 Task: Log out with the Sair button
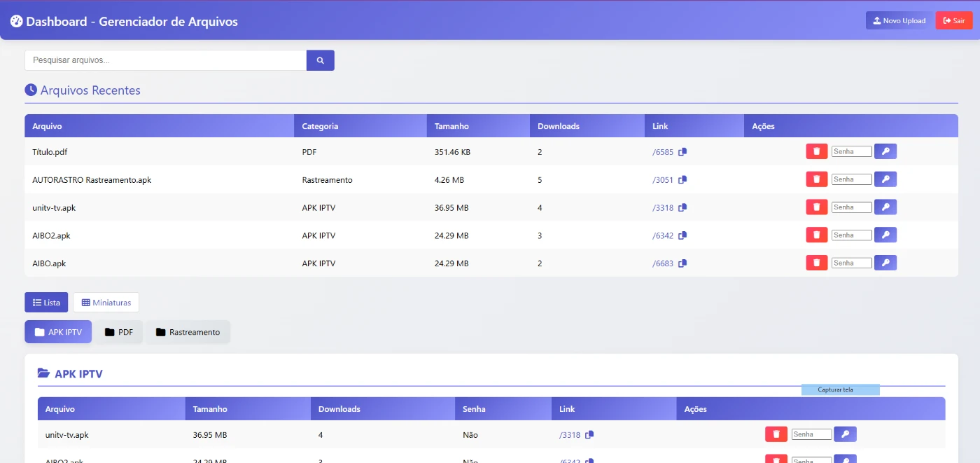coord(953,21)
